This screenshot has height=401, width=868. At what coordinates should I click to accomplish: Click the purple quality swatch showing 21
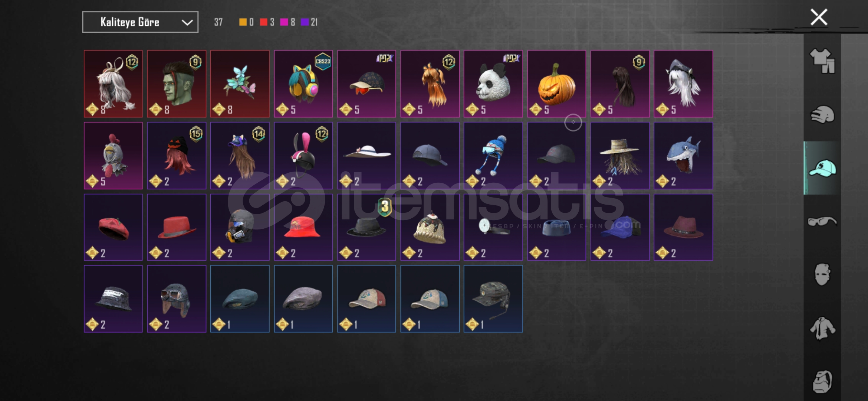click(305, 22)
